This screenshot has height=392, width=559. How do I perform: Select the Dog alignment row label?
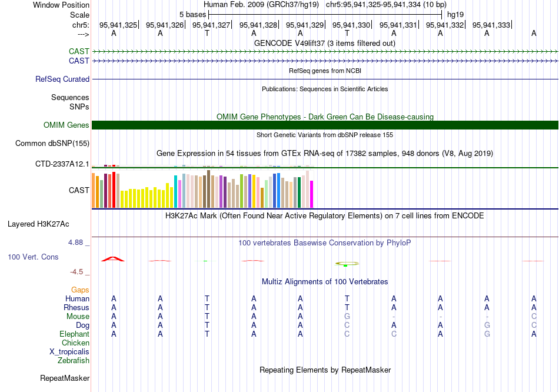click(82, 325)
